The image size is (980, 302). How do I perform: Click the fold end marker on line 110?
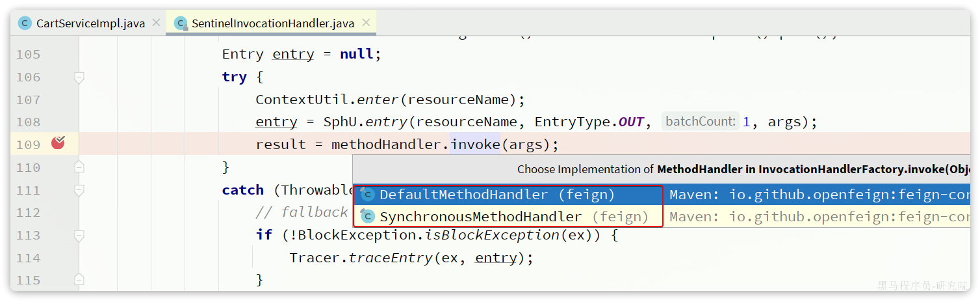click(x=79, y=167)
